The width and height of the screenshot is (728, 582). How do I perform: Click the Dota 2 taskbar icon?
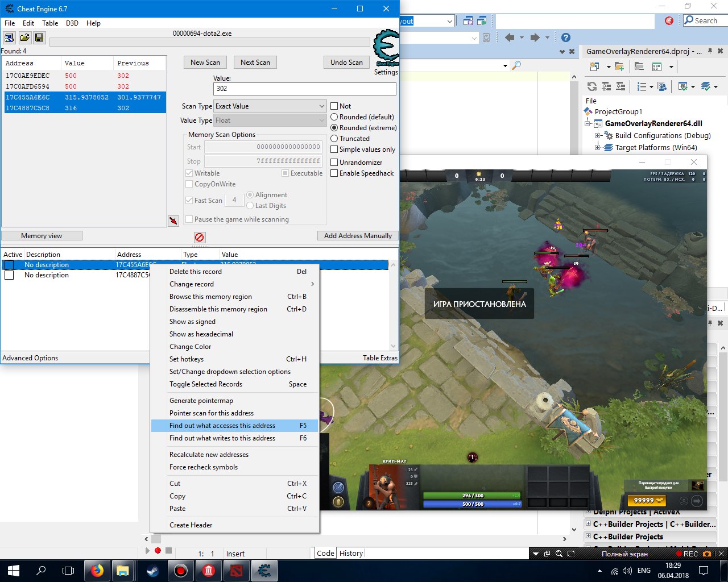tap(236, 570)
